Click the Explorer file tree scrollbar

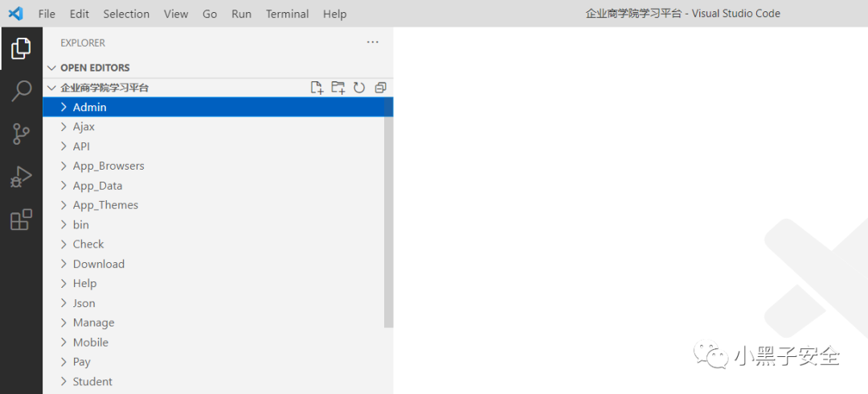pyautogui.click(x=389, y=213)
